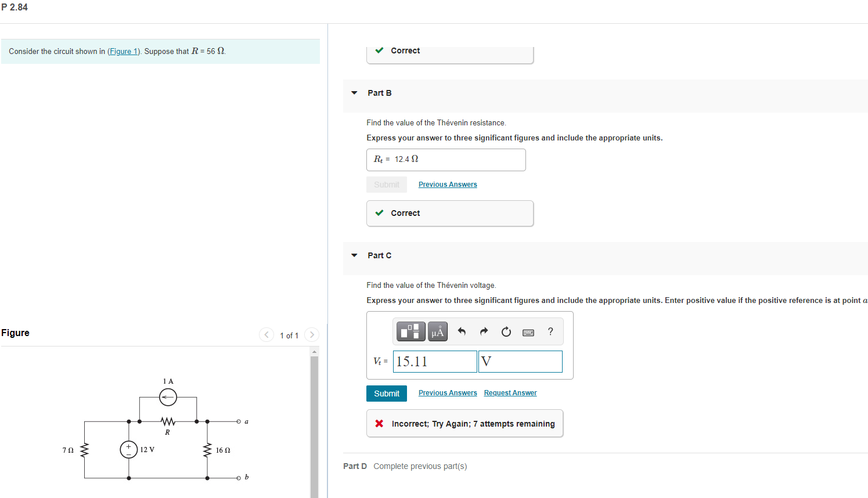Screen dimensions: 868x498
Task: Open the templates tool in answer toolbar
Action: (411, 331)
